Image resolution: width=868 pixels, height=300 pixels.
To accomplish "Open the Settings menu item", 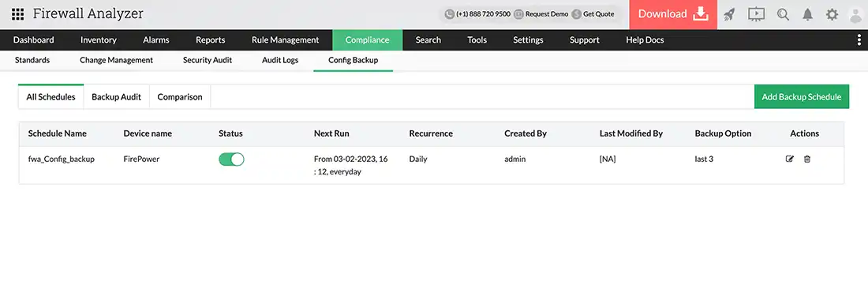I will [528, 39].
